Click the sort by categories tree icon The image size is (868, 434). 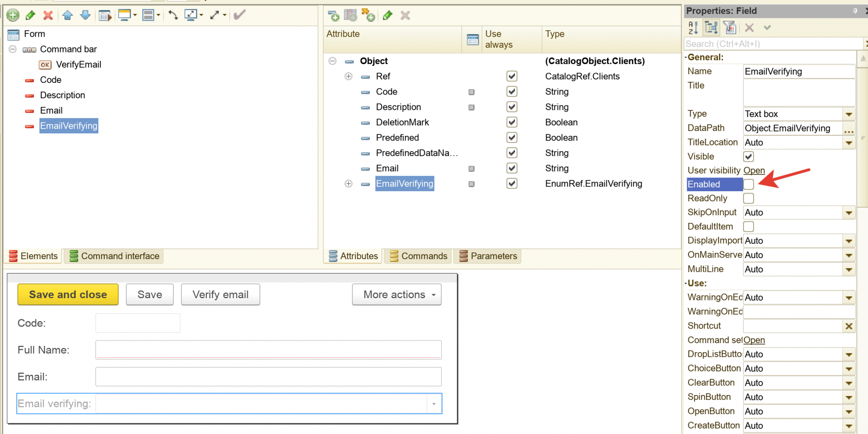point(711,28)
